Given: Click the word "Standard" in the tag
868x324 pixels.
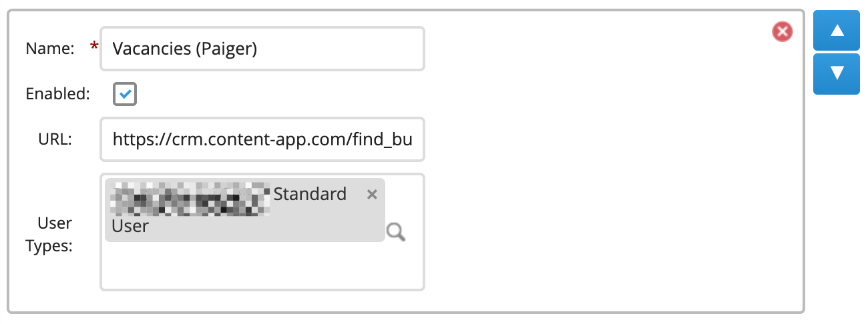Looking at the screenshot, I should pos(310,194).
